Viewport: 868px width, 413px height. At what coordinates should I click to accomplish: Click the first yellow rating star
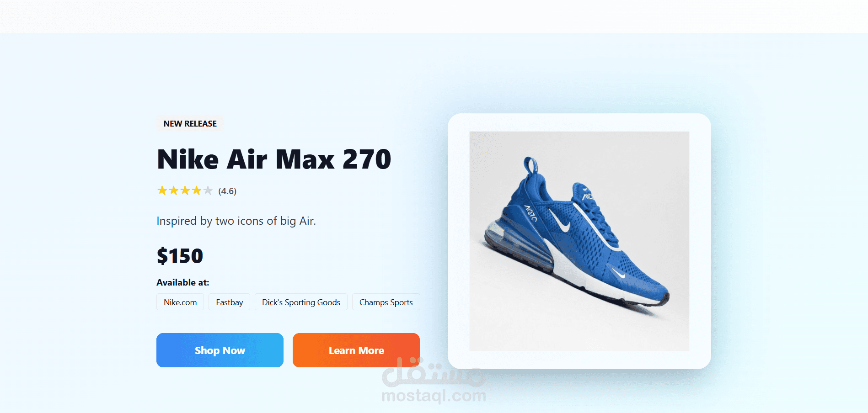pos(162,191)
